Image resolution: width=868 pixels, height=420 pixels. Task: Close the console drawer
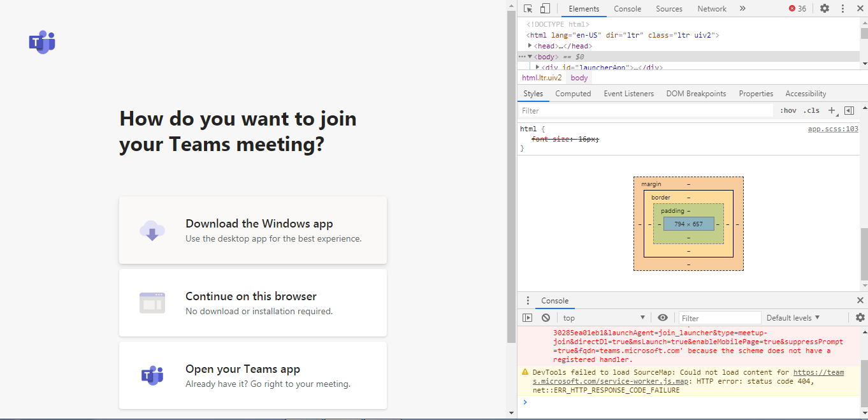[860, 301]
